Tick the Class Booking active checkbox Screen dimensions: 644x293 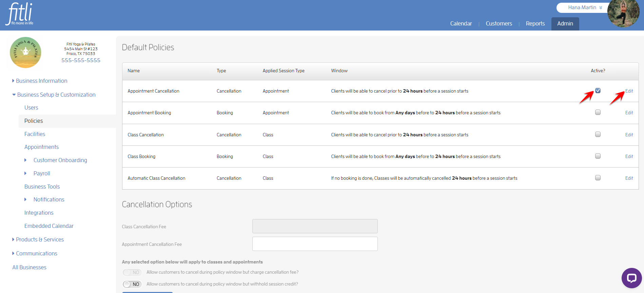(598, 156)
